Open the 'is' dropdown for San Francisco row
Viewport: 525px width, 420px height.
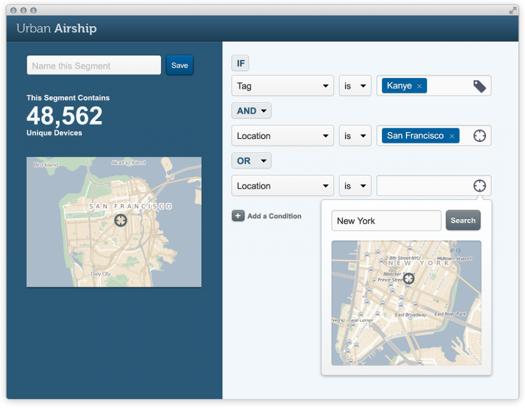(x=355, y=136)
